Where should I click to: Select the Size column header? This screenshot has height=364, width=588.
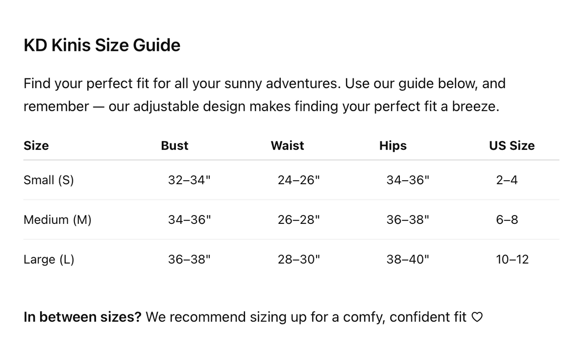pos(36,146)
